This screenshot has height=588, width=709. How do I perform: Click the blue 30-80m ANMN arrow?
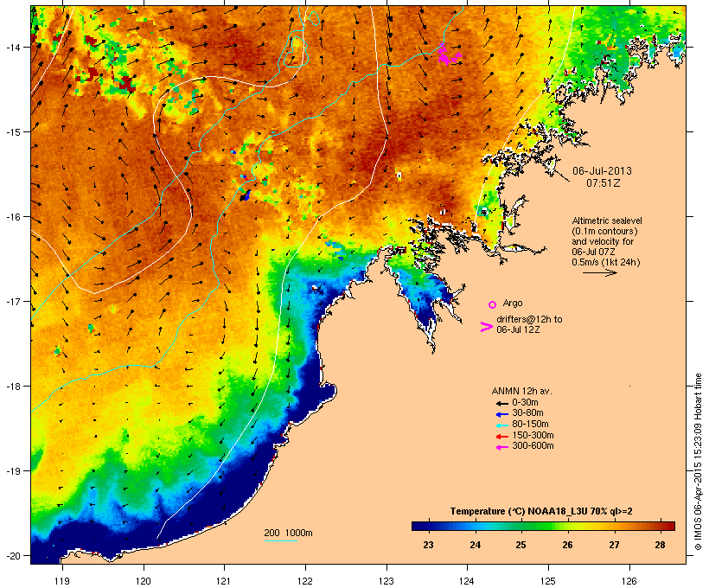click(x=502, y=414)
